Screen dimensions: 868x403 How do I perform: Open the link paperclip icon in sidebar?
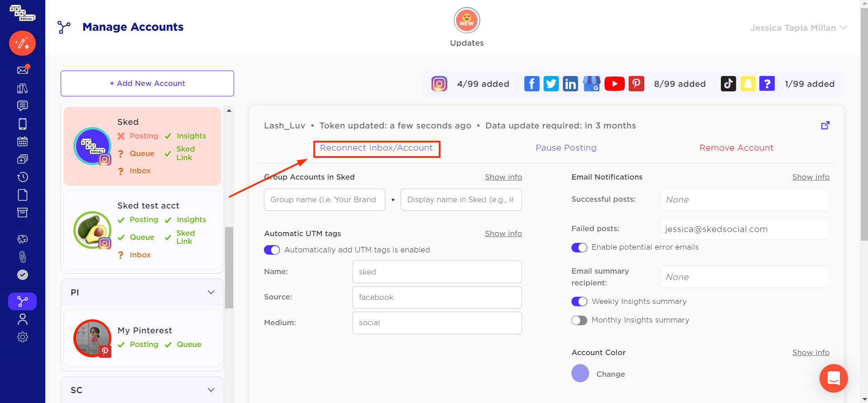coord(23,257)
